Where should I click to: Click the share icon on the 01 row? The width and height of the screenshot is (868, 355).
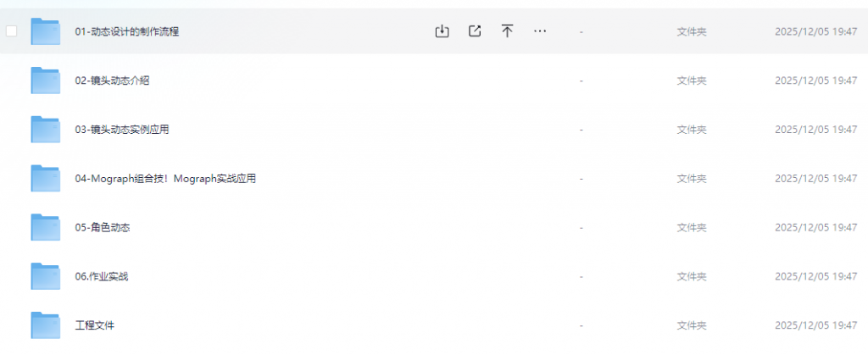point(475,31)
